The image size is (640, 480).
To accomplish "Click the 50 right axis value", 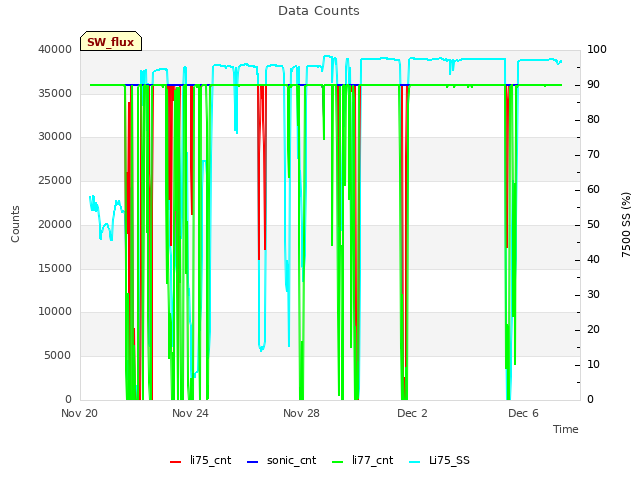I will click(x=593, y=225).
